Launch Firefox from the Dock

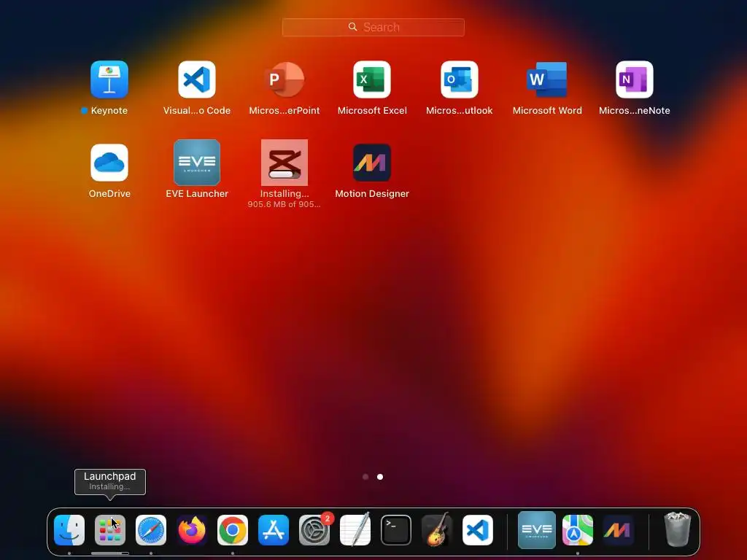192,530
